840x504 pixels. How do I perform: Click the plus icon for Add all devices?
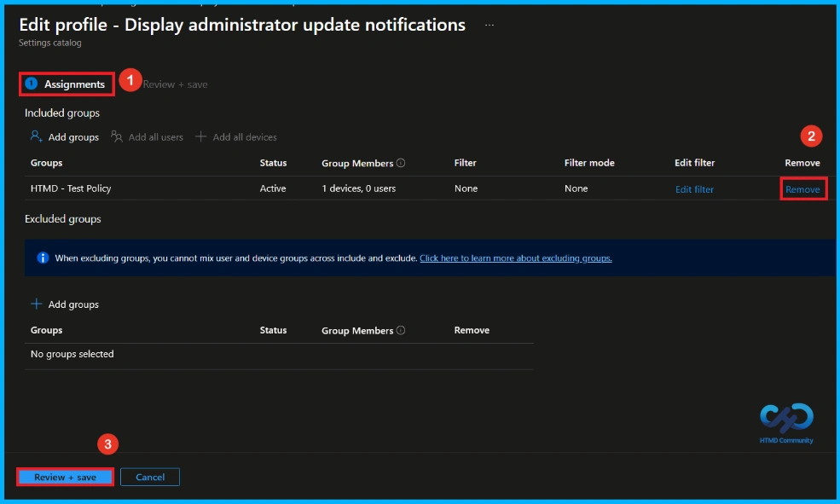tap(200, 136)
